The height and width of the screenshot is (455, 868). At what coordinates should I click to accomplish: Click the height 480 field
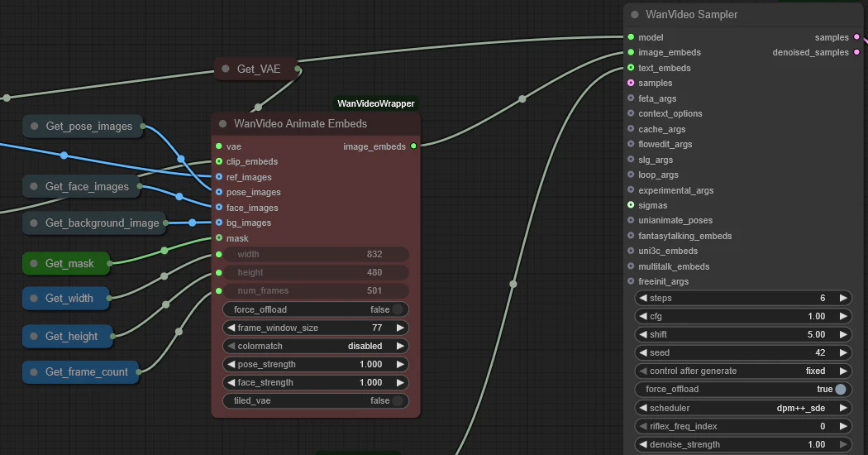316,272
